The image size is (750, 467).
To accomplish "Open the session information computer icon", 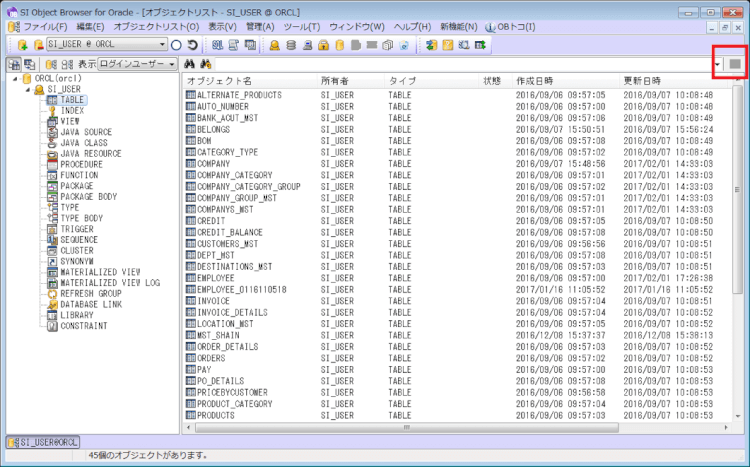I will coord(308,45).
